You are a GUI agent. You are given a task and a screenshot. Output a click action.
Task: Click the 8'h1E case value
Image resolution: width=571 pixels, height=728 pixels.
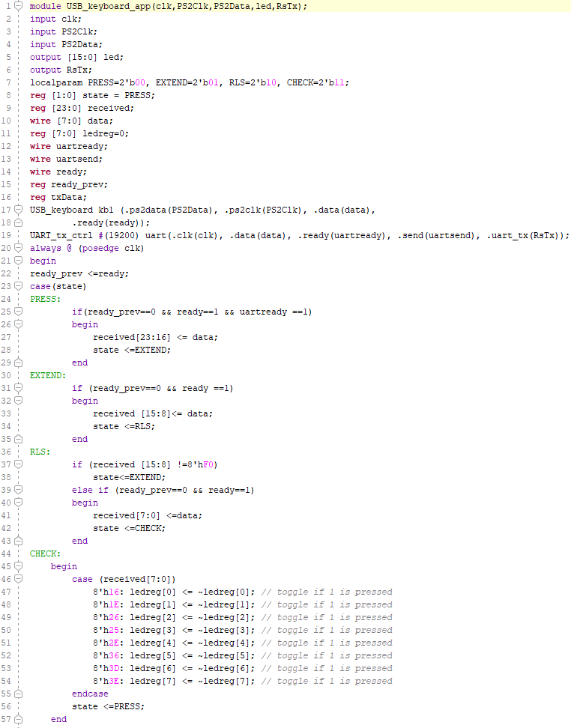tap(106, 604)
